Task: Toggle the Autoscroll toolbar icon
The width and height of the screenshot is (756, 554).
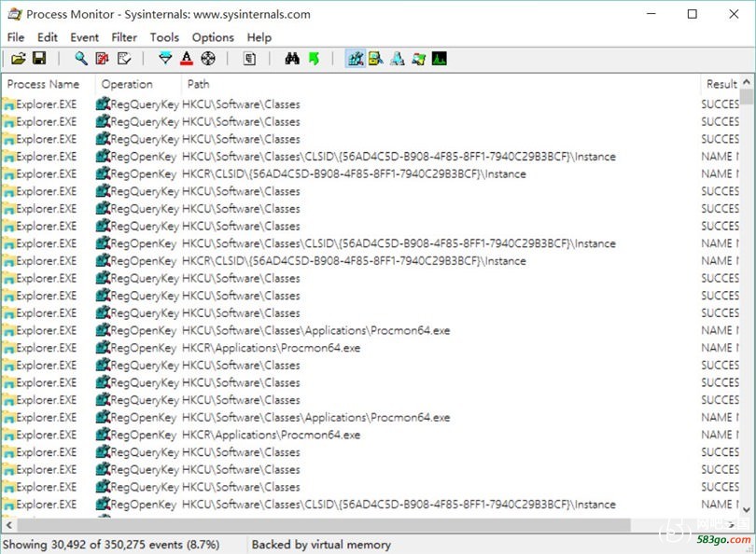Action: coord(102,59)
